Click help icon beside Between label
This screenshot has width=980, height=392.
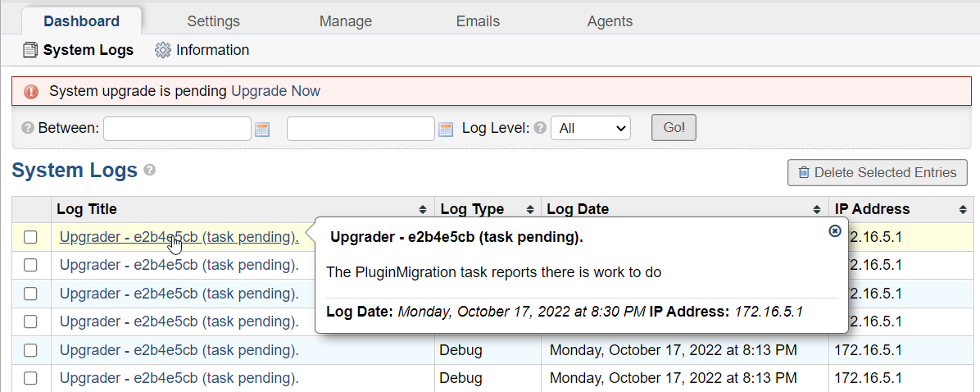[27, 128]
